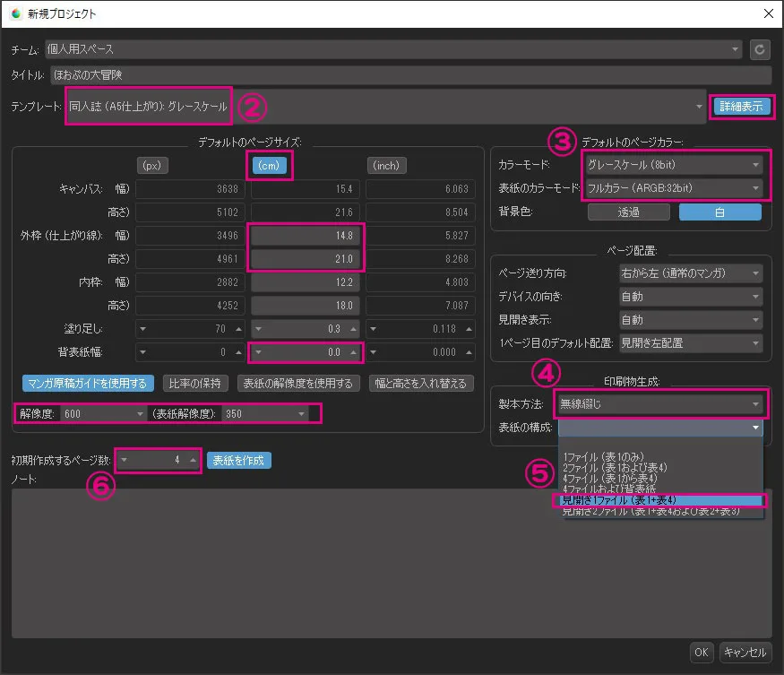Switch the page size units to (px)
The width and height of the screenshot is (784, 675).
pos(152,165)
